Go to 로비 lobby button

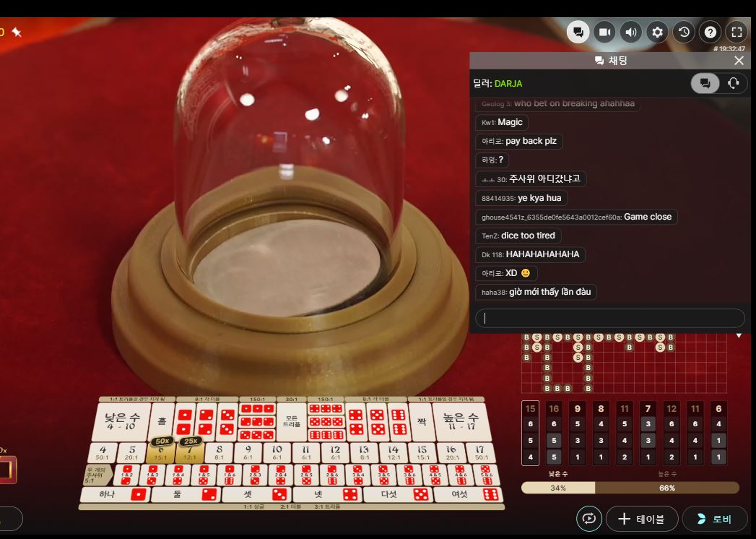[716, 519]
